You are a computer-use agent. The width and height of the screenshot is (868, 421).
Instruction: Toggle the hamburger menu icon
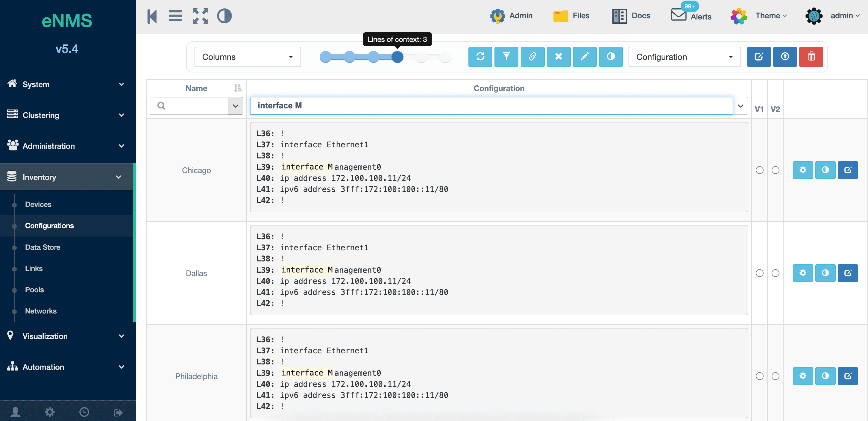click(x=175, y=16)
